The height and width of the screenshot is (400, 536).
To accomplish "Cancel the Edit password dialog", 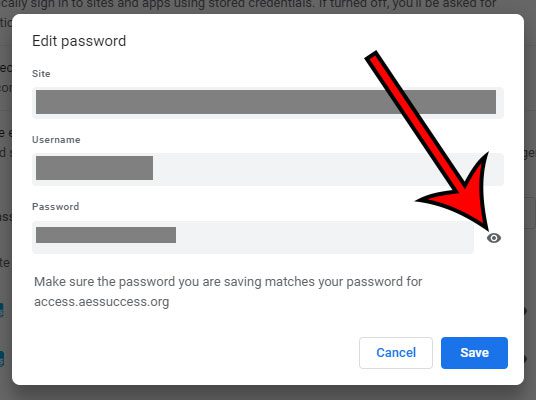I will pos(396,353).
